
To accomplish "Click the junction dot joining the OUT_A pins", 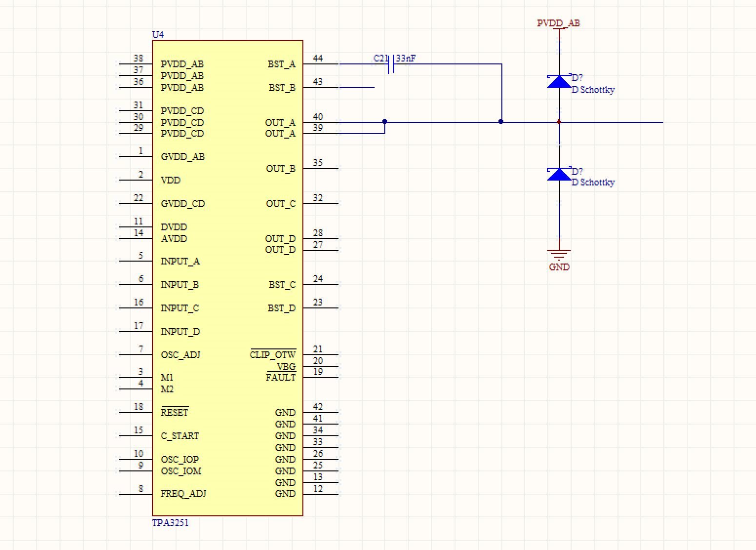I will 385,122.
